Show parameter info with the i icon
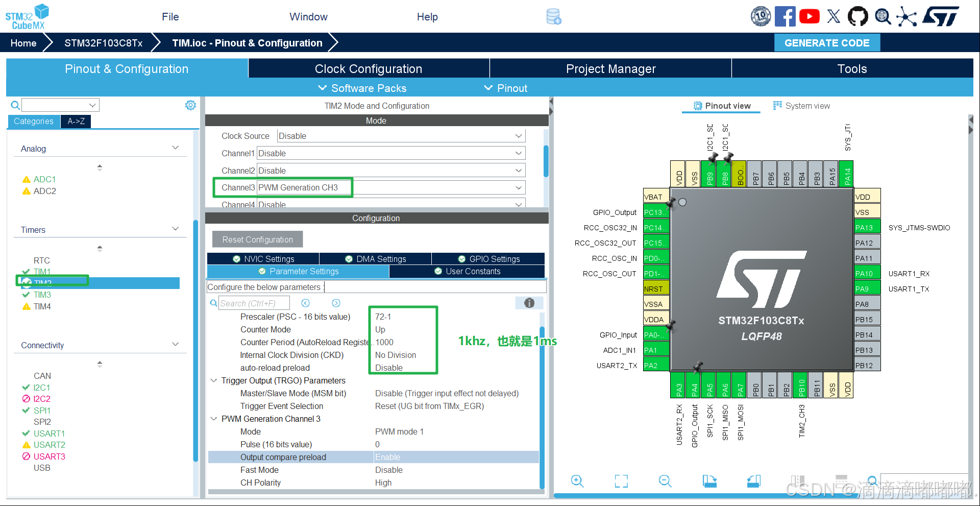 [529, 303]
